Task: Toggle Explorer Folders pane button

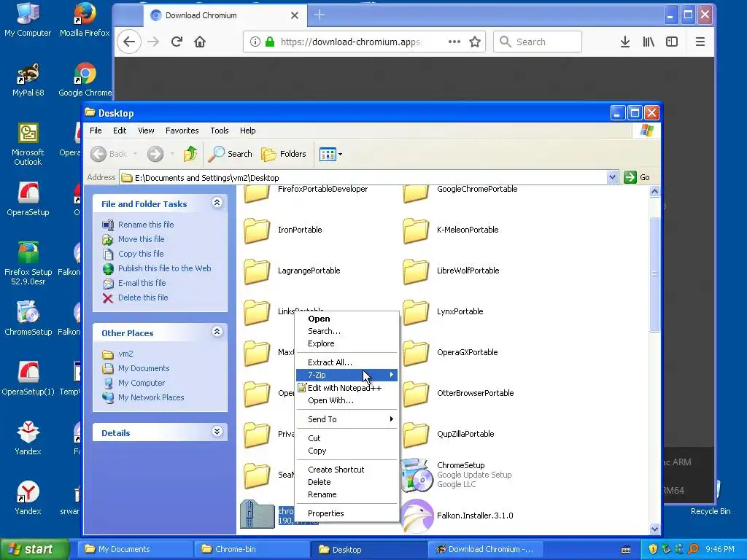Action: pyautogui.click(x=284, y=154)
